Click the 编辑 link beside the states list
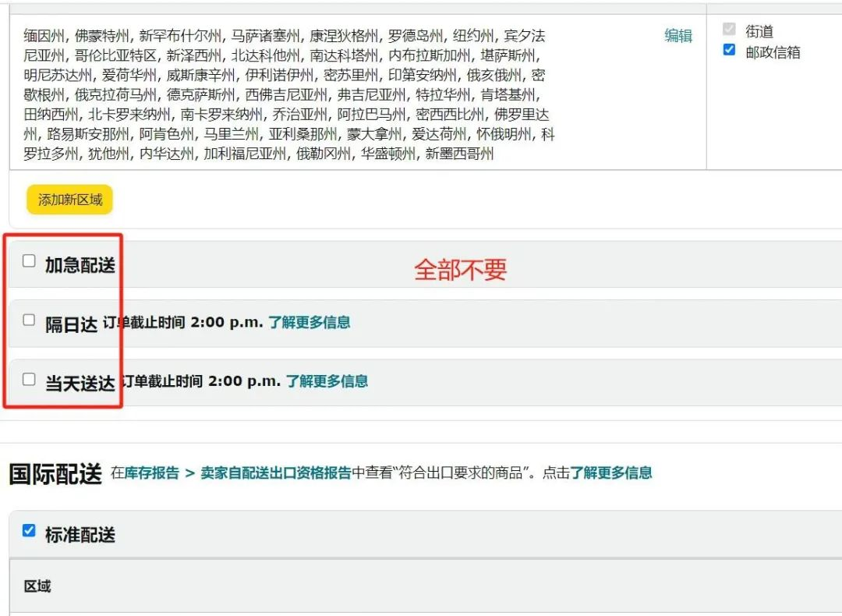This screenshot has height=616, width=842. tap(678, 35)
